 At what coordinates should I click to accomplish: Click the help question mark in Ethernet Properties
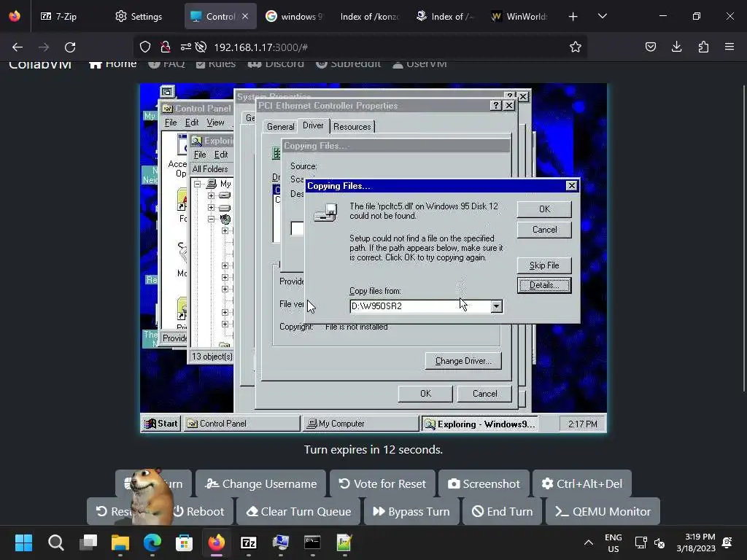(x=496, y=105)
